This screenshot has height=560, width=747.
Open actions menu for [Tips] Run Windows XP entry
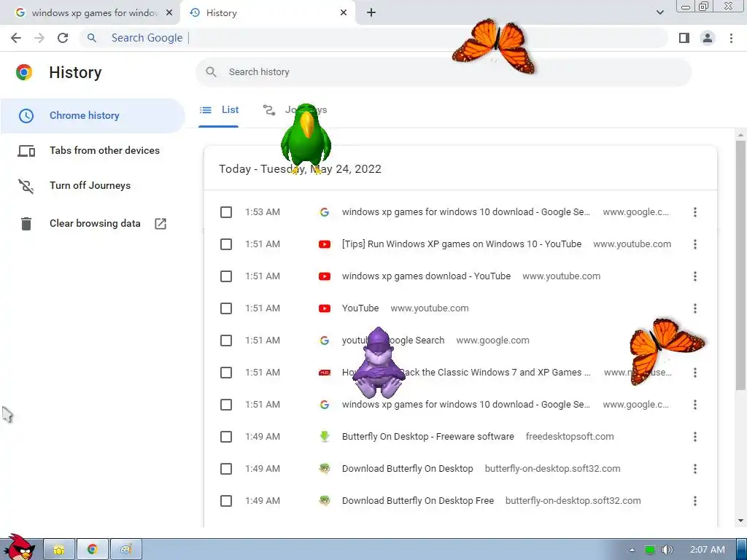tap(695, 244)
